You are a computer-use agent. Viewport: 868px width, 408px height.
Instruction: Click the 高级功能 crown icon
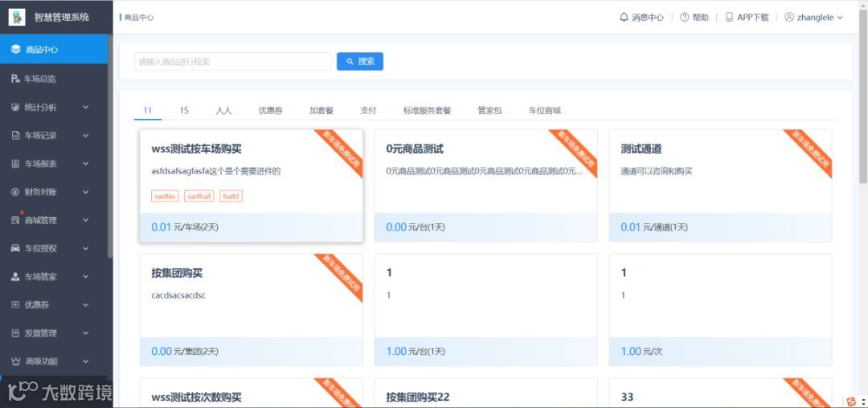pos(15,361)
